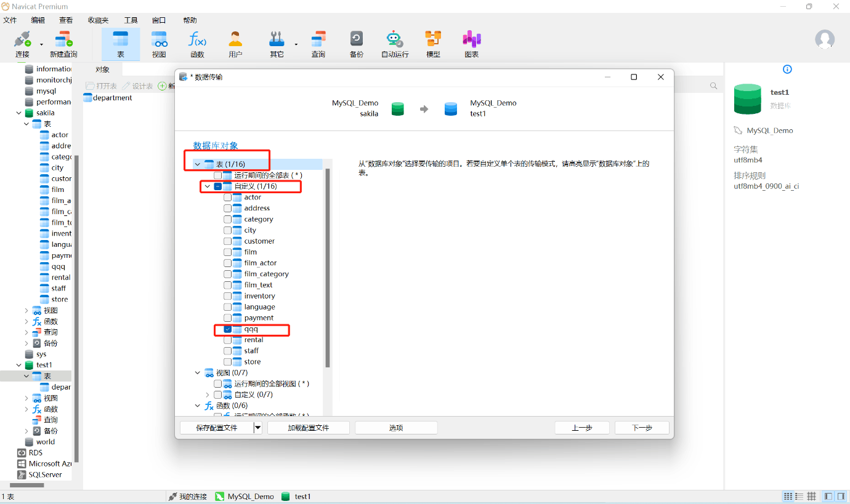Uncheck the qqq table checkbox
This screenshot has height=504, width=850.
pos(228,329)
